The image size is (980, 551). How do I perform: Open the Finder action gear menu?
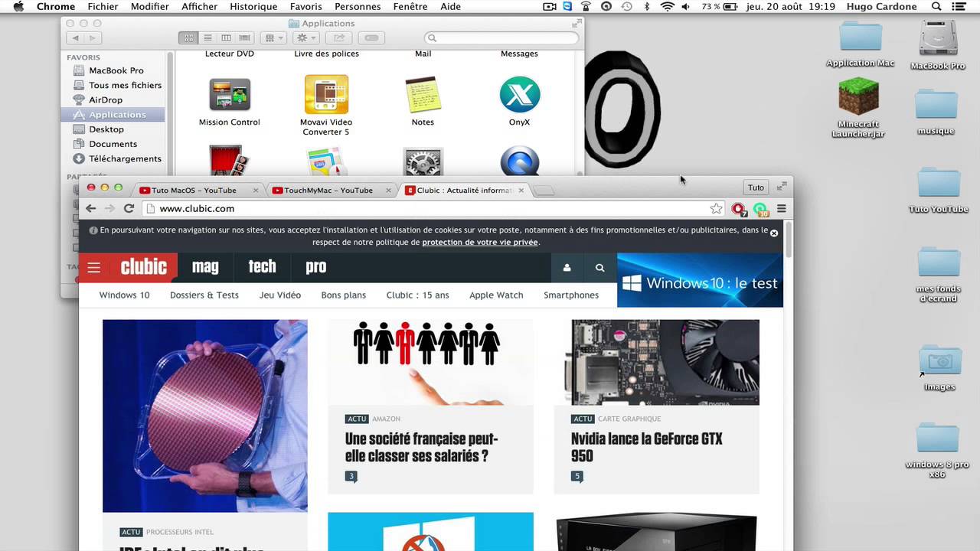pos(305,37)
